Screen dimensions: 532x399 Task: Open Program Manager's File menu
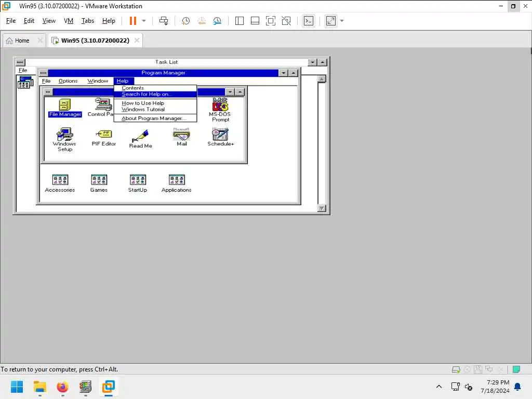pyautogui.click(x=46, y=81)
